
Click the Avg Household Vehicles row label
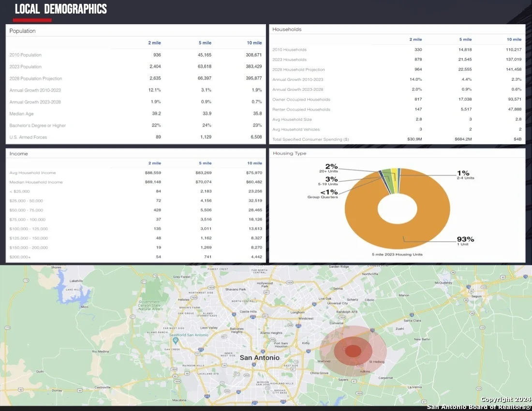pyautogui.click(x=296, y=129)
